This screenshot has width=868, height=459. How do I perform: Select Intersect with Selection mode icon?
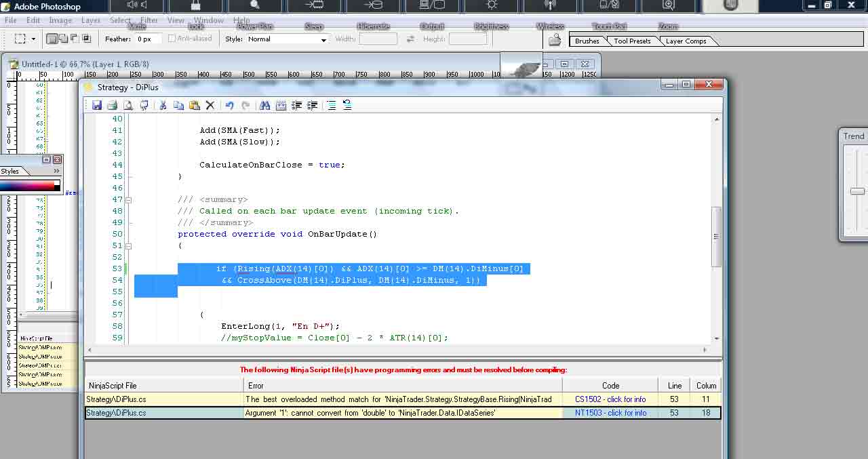click(87, 39)
